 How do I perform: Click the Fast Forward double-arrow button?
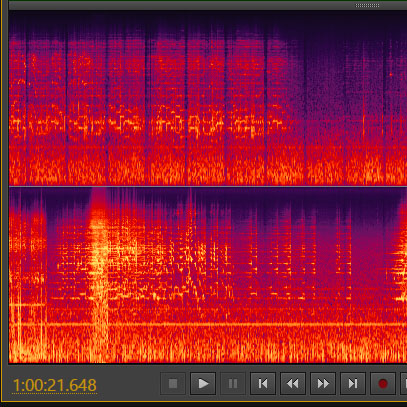pyautogui.click(x=323, y=384)
